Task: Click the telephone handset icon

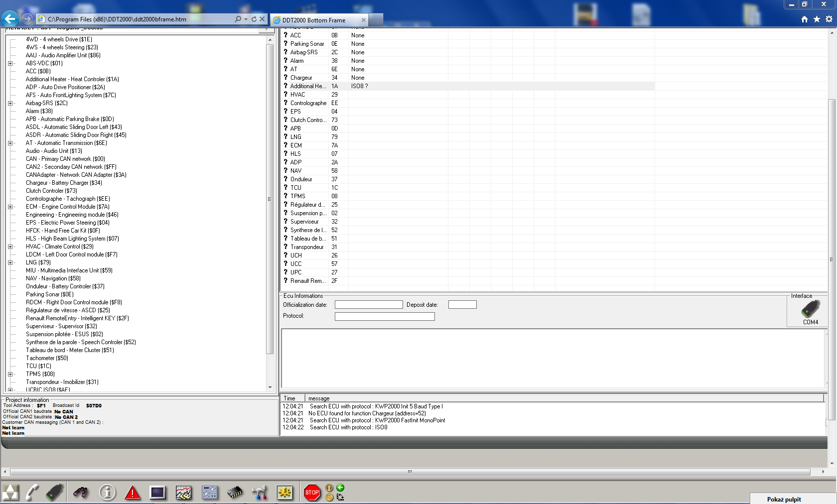Action: click(x=32, y=493)
